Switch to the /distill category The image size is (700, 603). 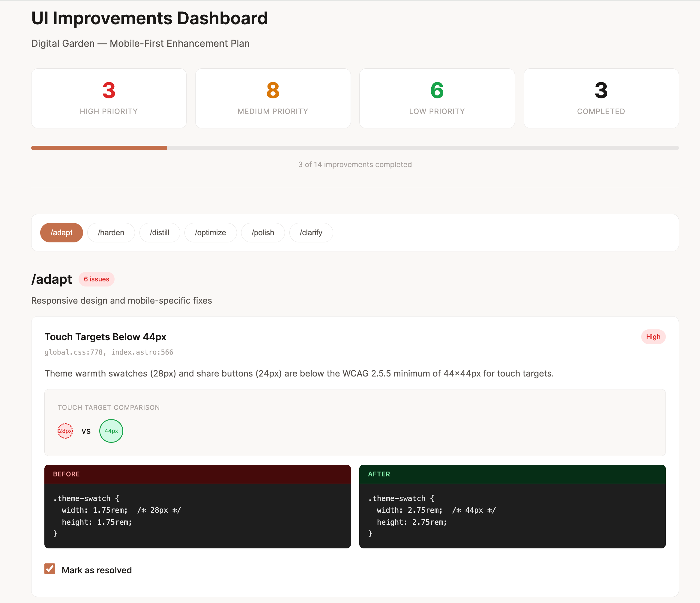click(160, 232)
